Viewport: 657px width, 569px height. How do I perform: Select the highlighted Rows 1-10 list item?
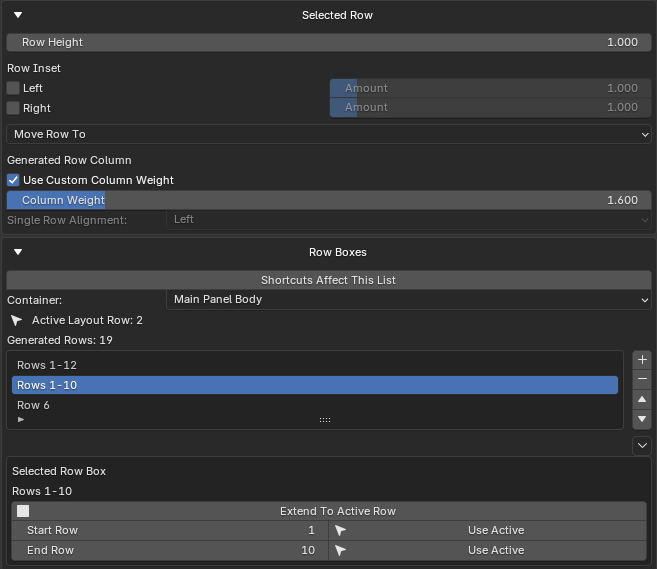pyautogui.click(x=315, y=385)
